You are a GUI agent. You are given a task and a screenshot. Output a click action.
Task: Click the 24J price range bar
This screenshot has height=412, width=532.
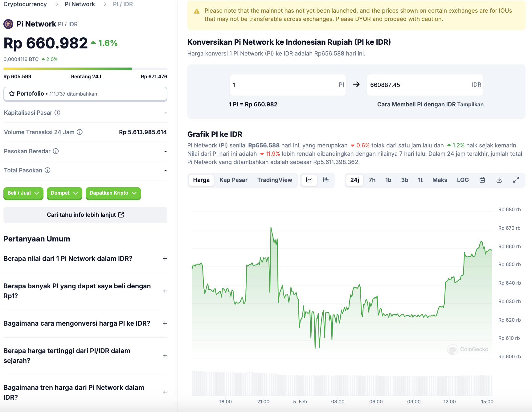click(85, 68)
